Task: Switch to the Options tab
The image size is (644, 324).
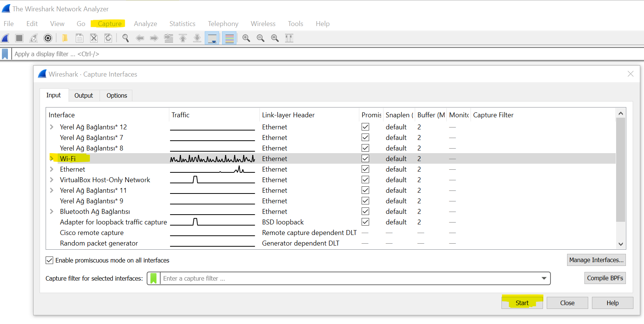Action: 117,95
